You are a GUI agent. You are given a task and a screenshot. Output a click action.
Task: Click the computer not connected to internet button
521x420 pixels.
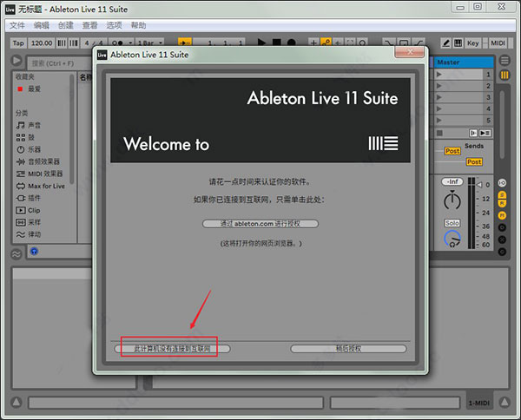[x=173, y=348]
